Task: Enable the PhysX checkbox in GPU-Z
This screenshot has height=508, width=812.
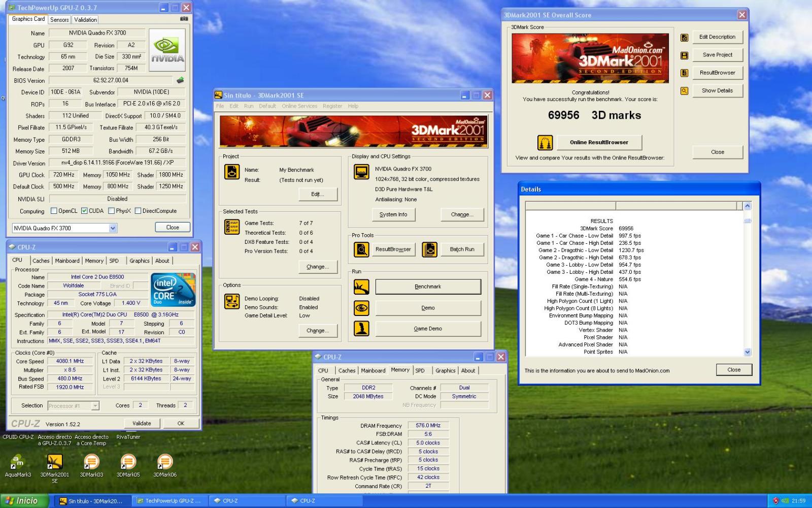Action: click(111, 211)
